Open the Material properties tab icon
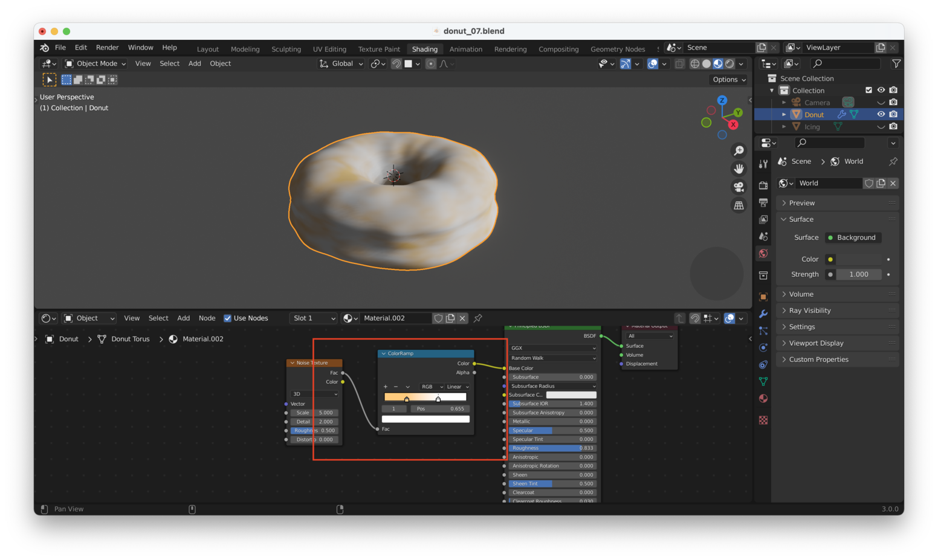The height and width of the screenshot is (560, 938). point(763,398)
